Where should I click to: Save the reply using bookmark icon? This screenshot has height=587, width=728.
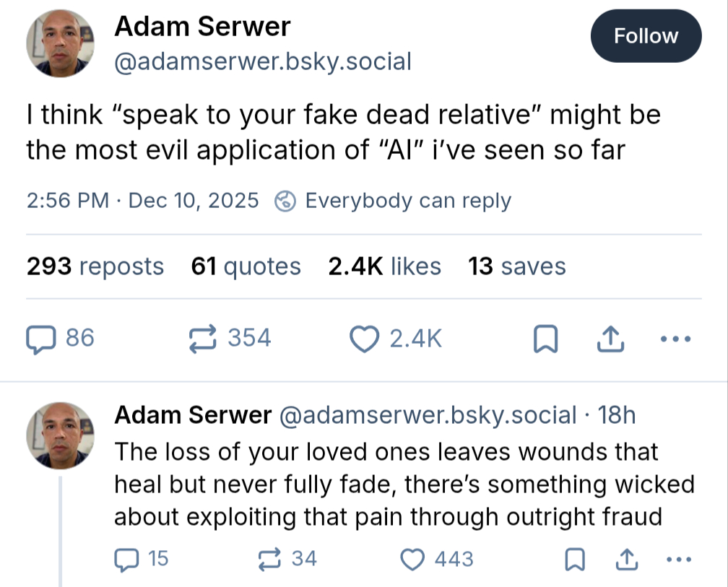click(x=573, y=559)
